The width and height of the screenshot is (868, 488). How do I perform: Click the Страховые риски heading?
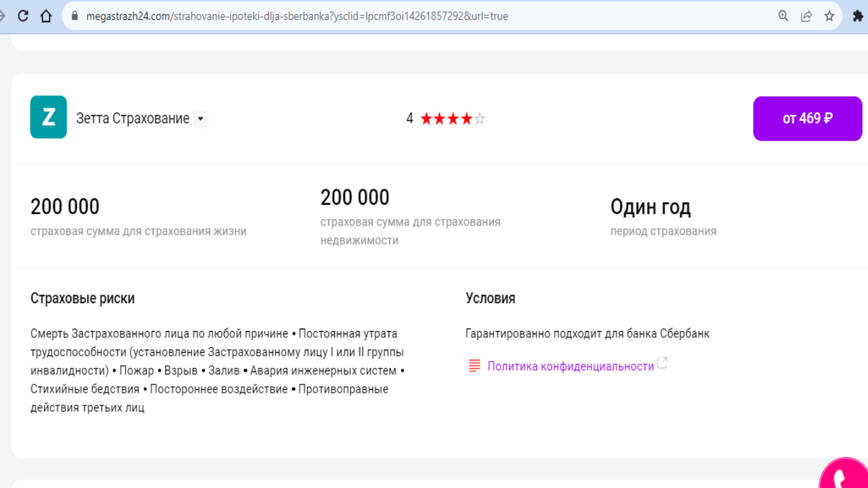click(83, 298)
